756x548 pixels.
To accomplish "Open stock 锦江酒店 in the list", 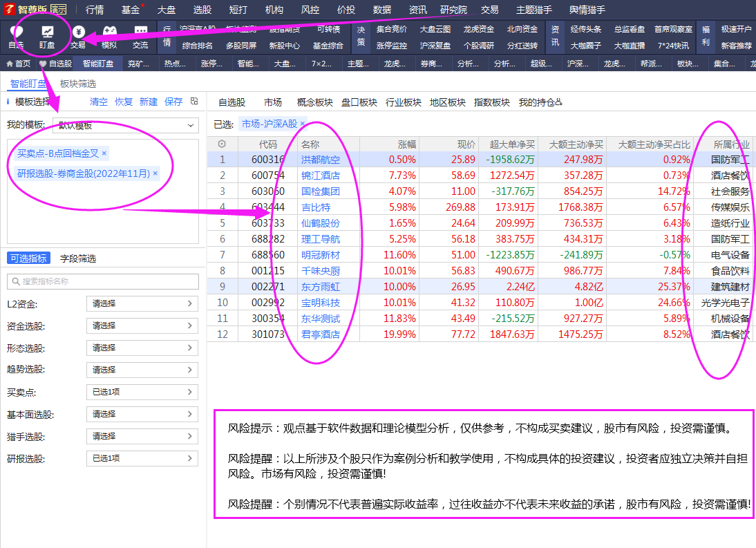I will [321, 176].
